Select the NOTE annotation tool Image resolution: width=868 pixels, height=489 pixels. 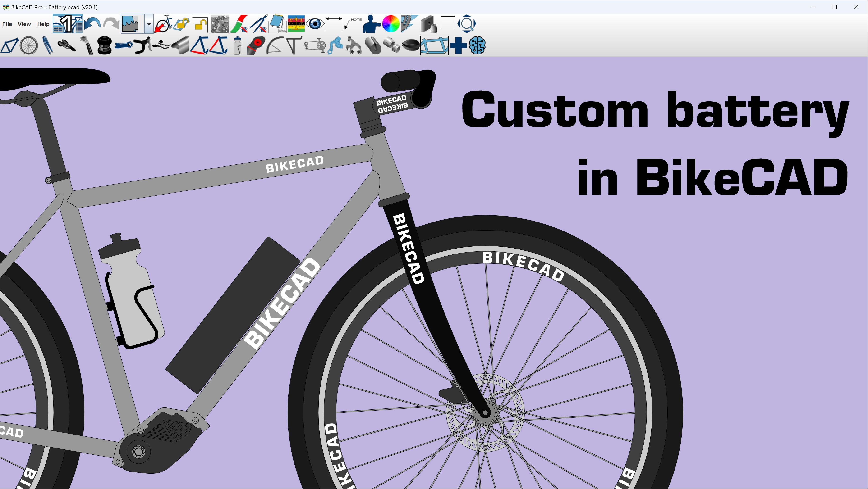click(x=353, y=24)
